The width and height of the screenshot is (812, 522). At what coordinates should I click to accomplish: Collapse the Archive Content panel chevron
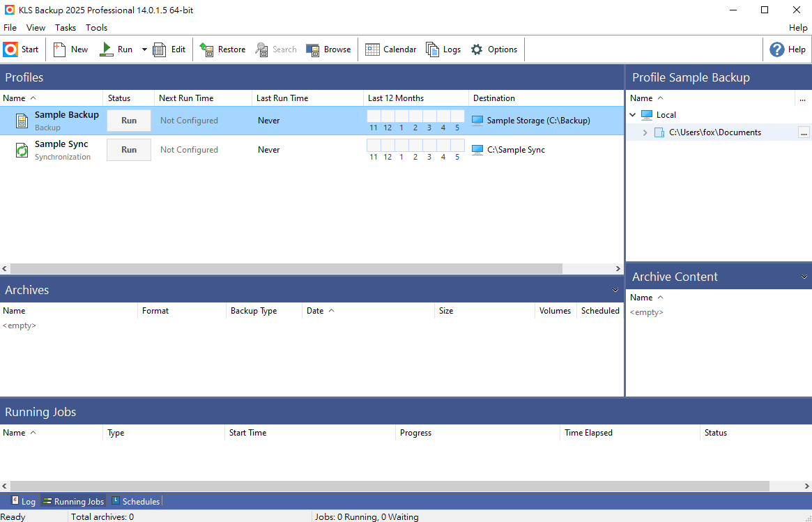pos(804,277)
